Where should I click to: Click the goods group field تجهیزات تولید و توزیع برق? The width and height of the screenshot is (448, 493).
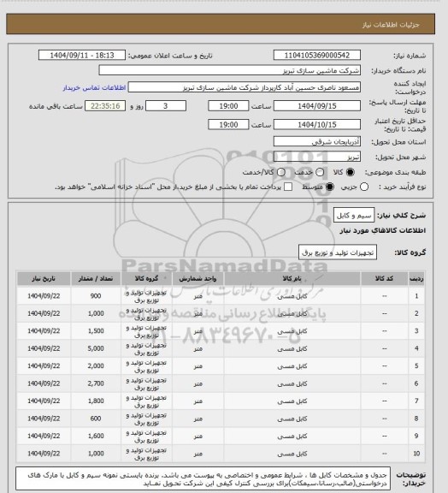[x=338, y=252]
